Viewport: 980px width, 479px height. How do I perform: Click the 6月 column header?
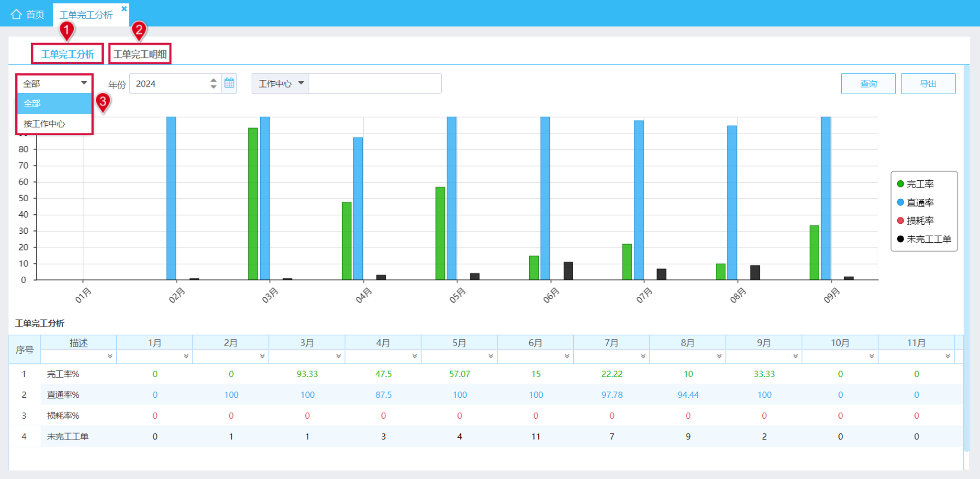(x=535, y=343)
